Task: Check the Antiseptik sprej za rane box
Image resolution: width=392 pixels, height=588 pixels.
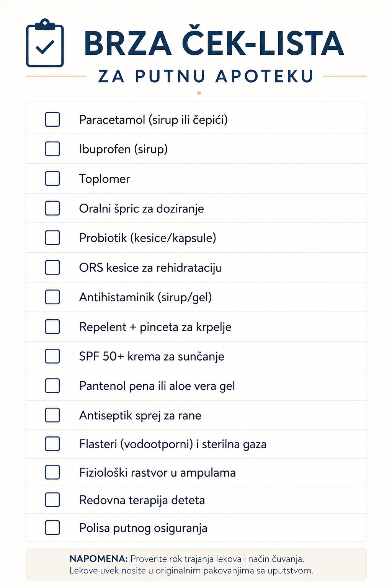Action: pyautogui.click(x=52, y=415)
